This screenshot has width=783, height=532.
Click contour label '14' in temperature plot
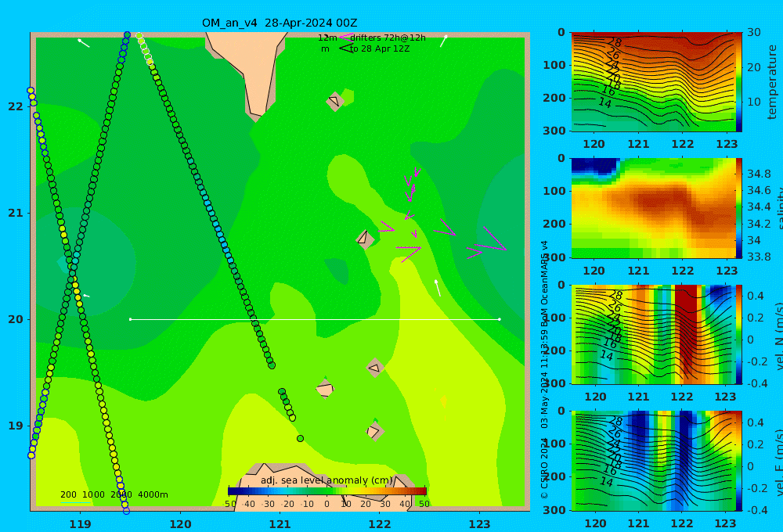[604, 102]
